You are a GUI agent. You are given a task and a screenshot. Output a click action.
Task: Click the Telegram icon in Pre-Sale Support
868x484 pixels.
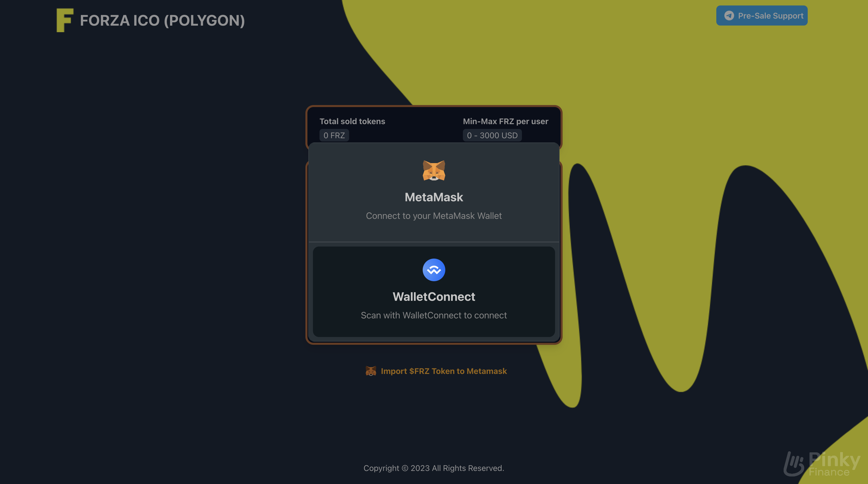(729, 16)
